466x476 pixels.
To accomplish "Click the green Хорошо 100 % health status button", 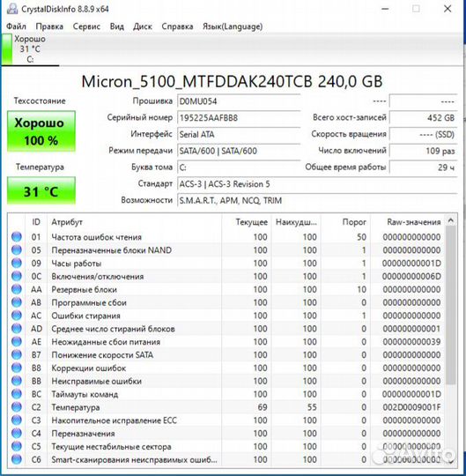I will [41, 131].
